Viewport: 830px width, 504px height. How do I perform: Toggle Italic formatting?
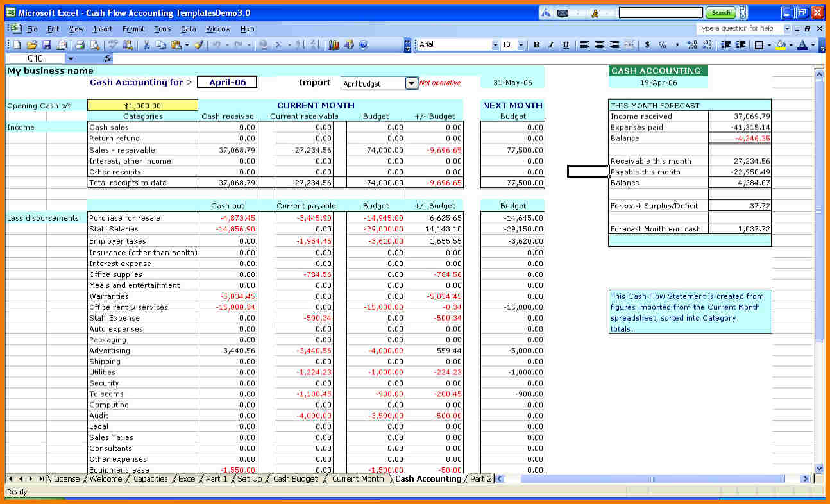click(x=551, y=45)
